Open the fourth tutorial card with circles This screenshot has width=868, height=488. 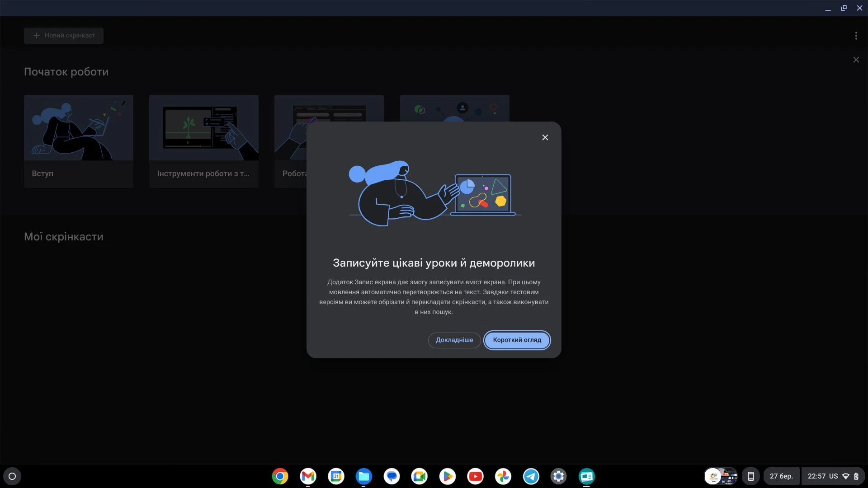[454, 108]
